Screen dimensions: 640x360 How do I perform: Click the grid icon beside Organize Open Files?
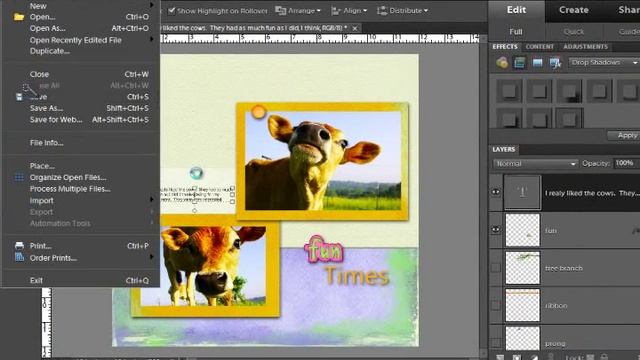tap(19, 177)
